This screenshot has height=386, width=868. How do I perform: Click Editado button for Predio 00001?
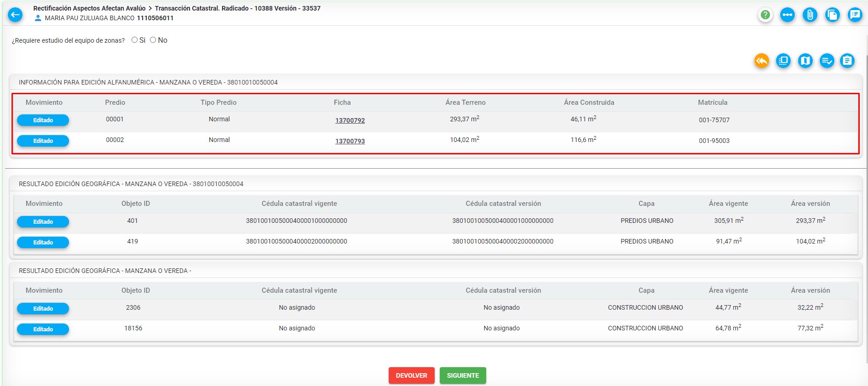click(x=43, y=120)
